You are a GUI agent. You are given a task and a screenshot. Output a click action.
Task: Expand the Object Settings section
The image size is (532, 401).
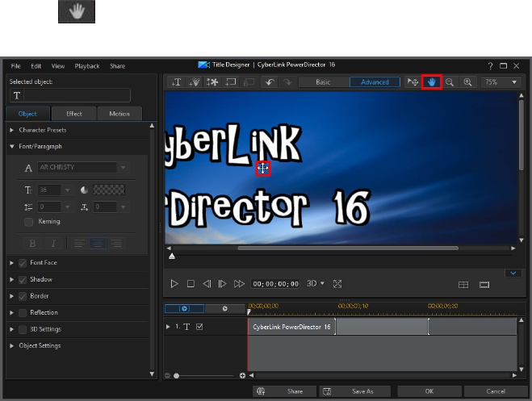(12, 346)
